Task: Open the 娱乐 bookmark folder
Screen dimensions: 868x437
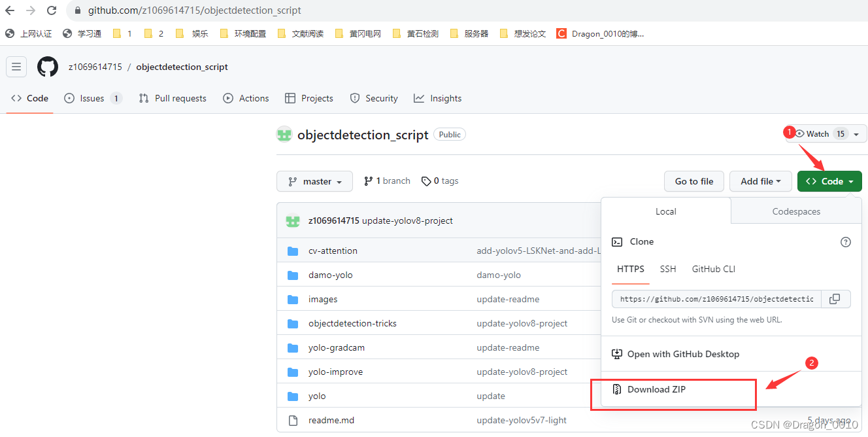Action: click(x=192, y=33)
